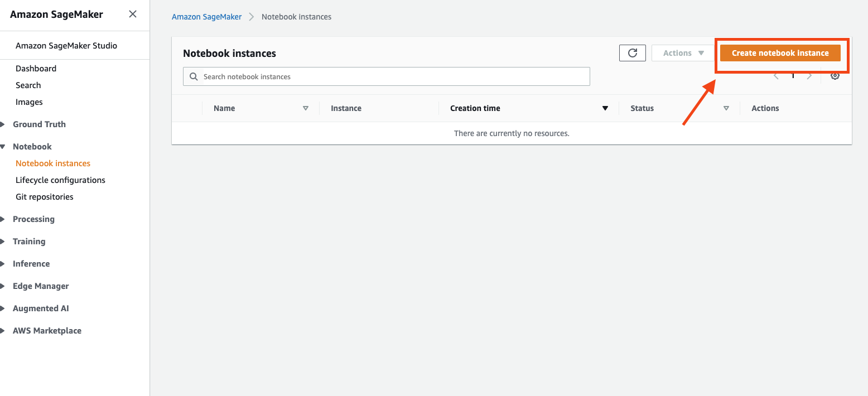Click the Notebook instances panel heading
The image size is (868, 396).
[229, 54]
